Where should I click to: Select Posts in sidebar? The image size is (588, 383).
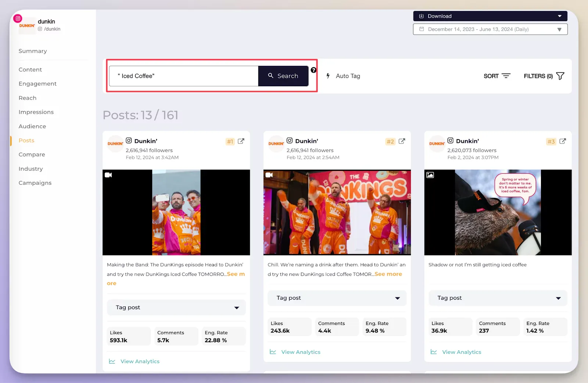click(x=26, y=140)
